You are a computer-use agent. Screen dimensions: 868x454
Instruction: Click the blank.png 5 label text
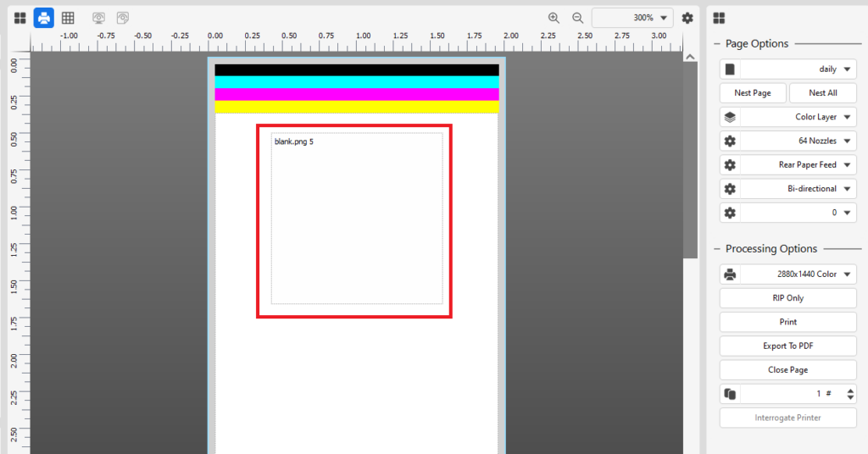[294, 141]
